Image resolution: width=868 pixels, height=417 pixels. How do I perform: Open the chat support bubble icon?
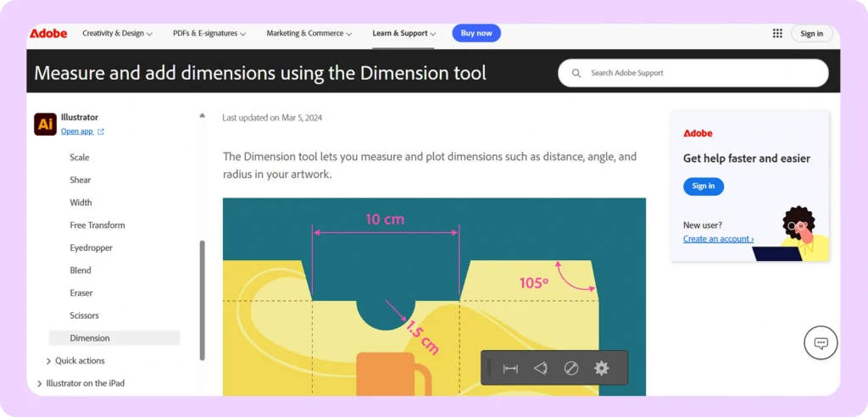tap(821, 342)
